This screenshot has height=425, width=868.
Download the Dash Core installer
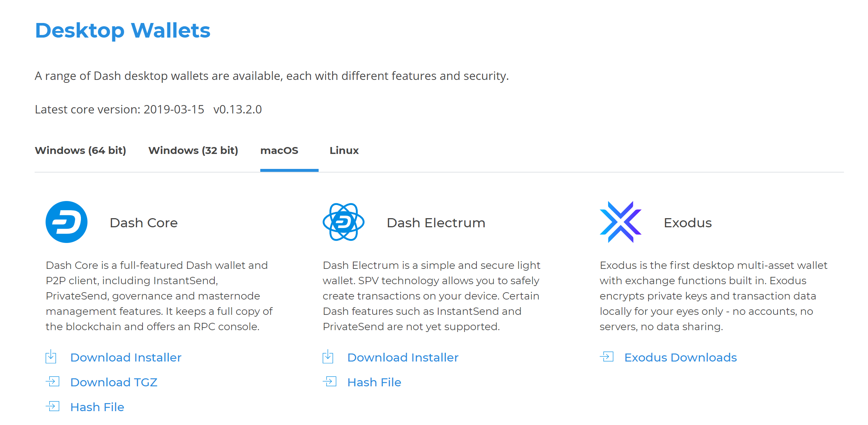point(126,358)
